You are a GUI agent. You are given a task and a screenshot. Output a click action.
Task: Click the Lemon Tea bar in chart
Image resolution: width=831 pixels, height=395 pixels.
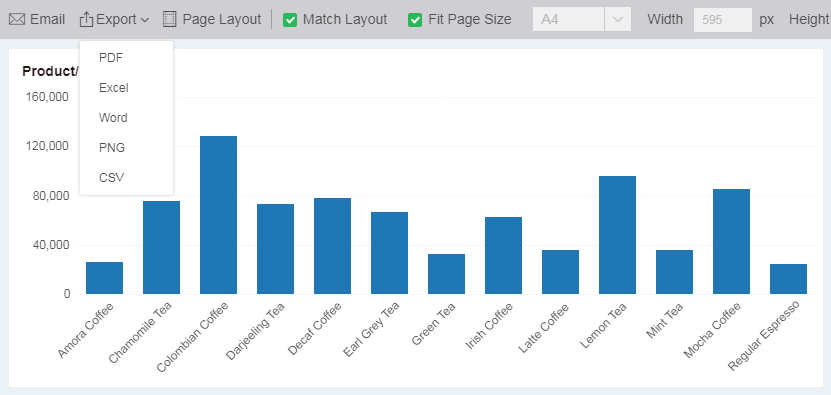coord(617,235)
